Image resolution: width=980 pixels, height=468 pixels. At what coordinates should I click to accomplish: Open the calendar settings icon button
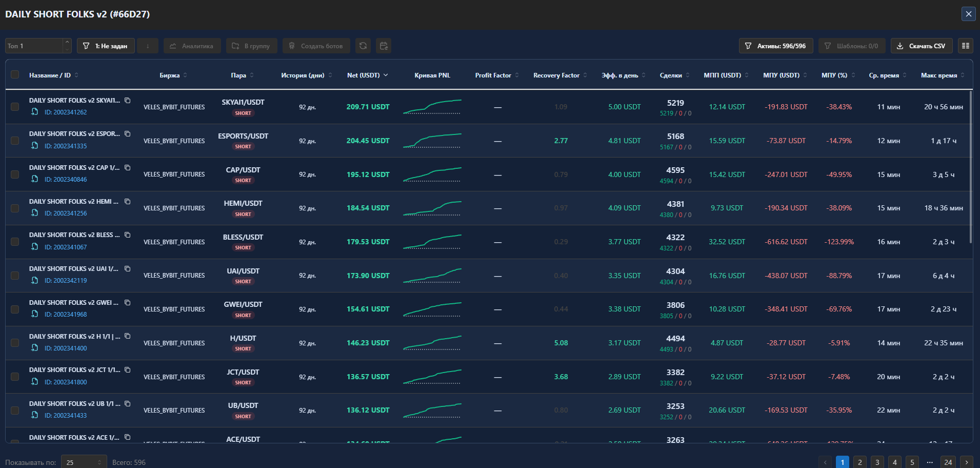[384, 46]
